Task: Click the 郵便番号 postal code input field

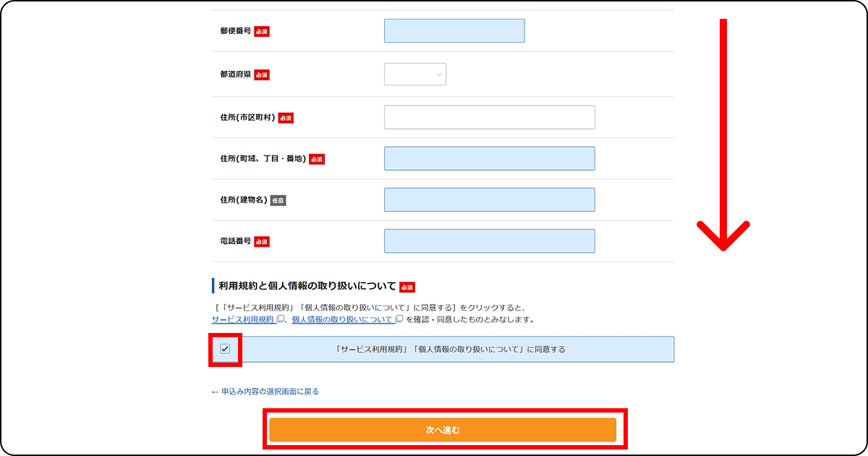Action: coord(454,31)
